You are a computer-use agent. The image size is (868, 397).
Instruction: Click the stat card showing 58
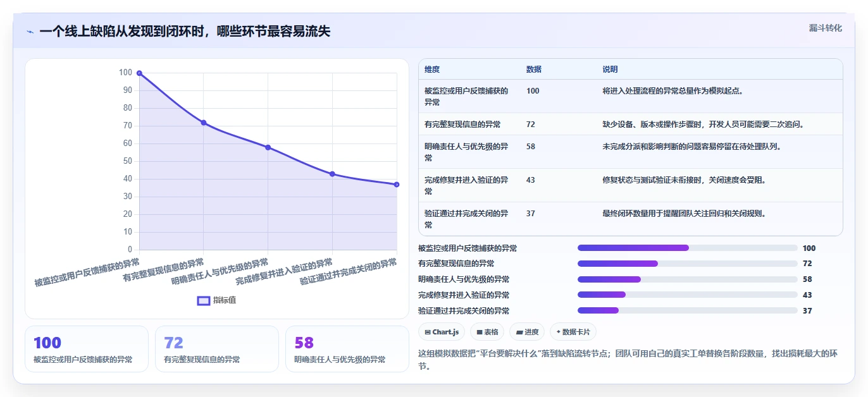pos(347,349)
